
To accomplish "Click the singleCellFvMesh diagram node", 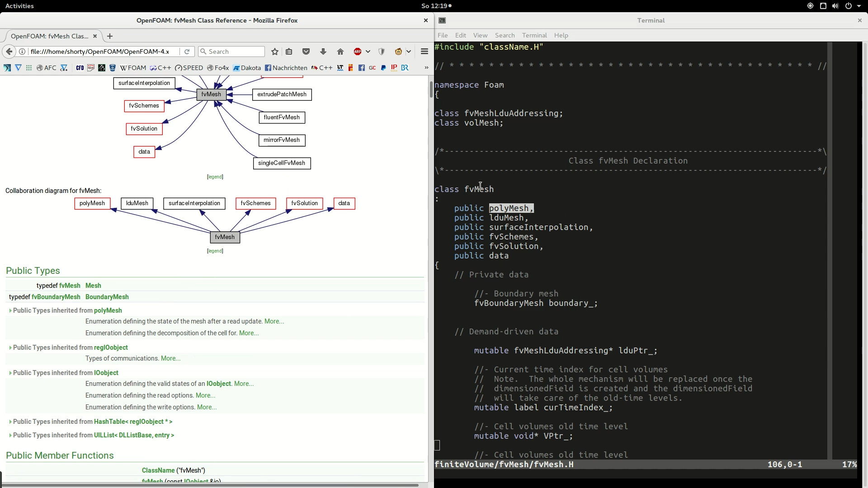I will (282, 163).
